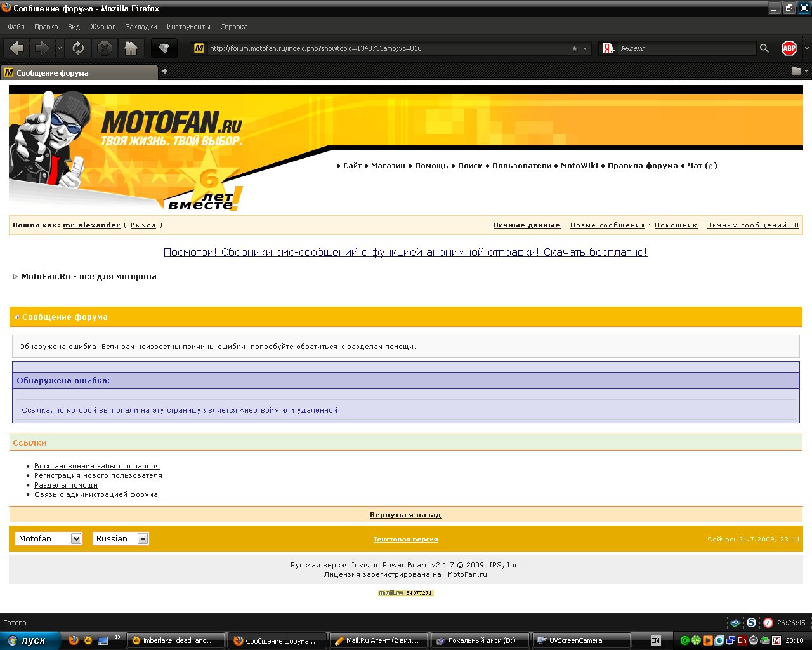Switch to UVScreenCamera taskbar button
Viewport: 812px width, 650px height.
[x=582, y=640]
